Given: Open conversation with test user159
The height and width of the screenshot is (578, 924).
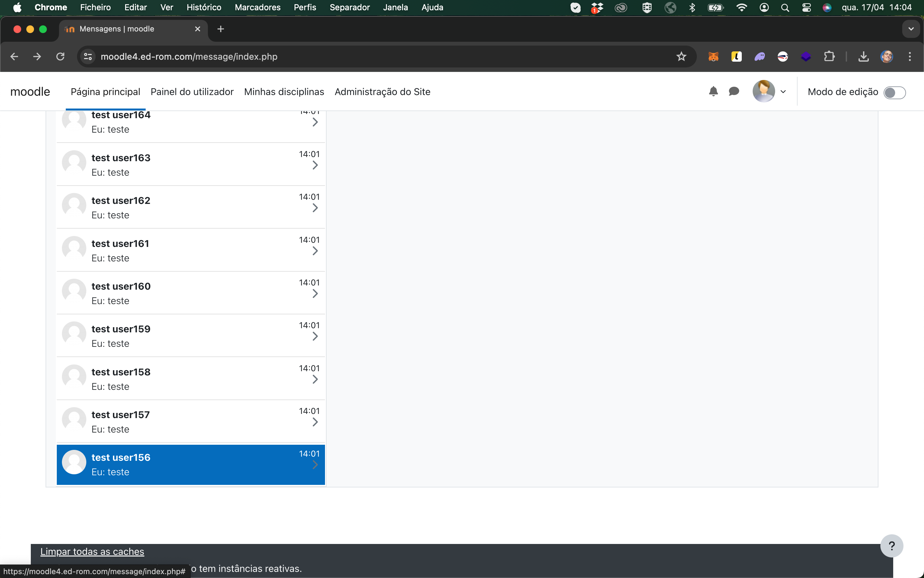Looking at the screenshot, I should pyautogui.click(x=191, y=336).
